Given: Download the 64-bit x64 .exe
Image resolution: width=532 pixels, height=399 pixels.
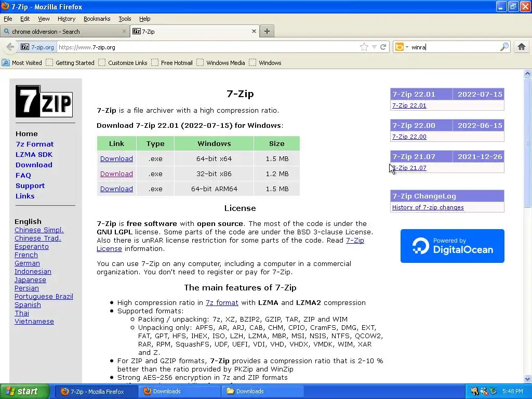Looking at the screenshot, I should [116, 159].
